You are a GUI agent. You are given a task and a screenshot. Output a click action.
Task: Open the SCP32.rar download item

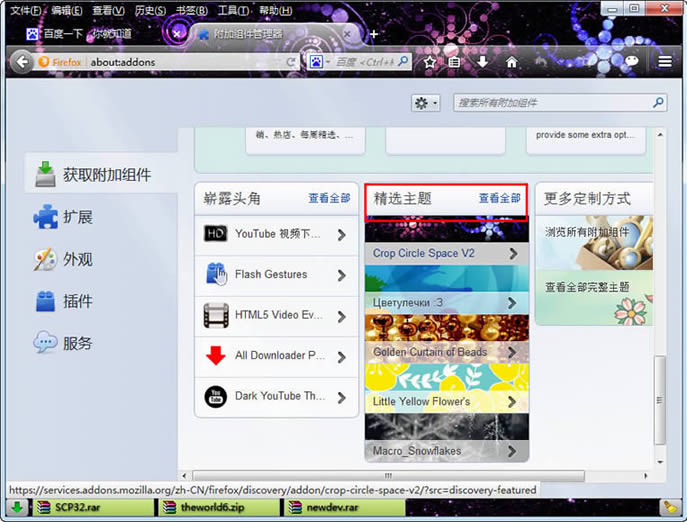pyautogui.click(x=93, y=508)
